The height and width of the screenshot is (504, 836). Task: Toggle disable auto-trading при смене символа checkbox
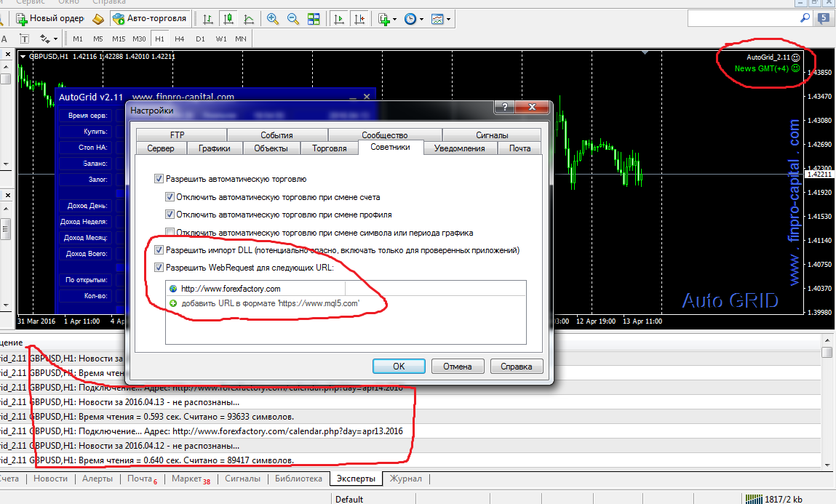(x=170, y=232)
